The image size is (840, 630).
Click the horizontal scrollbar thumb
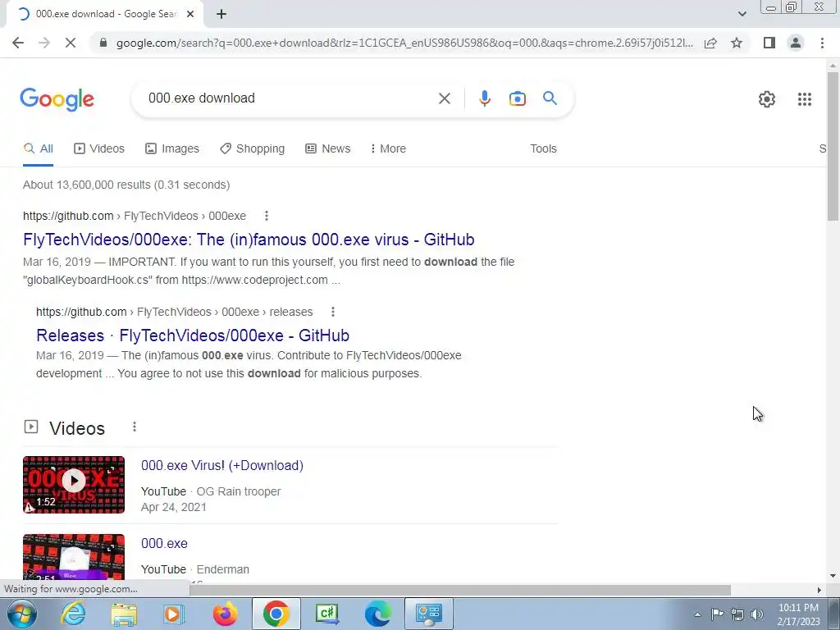click(461, 590)
